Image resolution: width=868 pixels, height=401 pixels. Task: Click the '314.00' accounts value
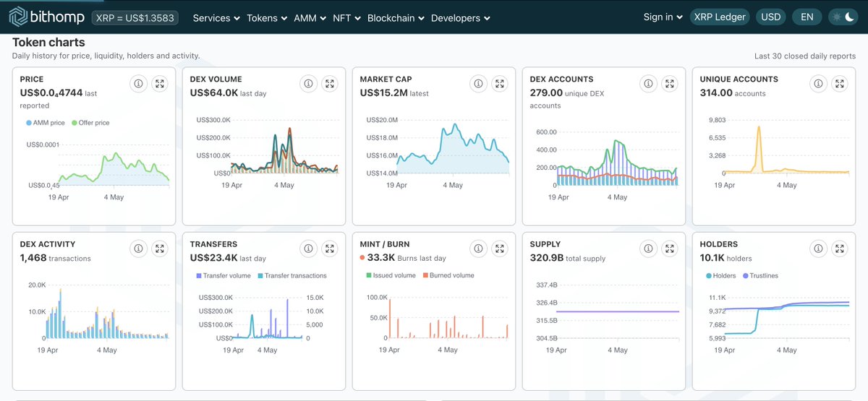[x=716, y=92]
